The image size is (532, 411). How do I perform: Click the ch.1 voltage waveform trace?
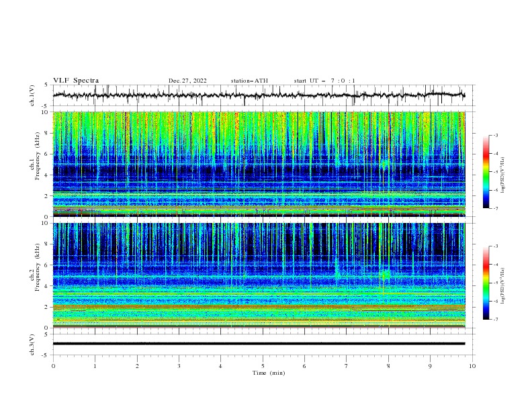click(259, 95)
